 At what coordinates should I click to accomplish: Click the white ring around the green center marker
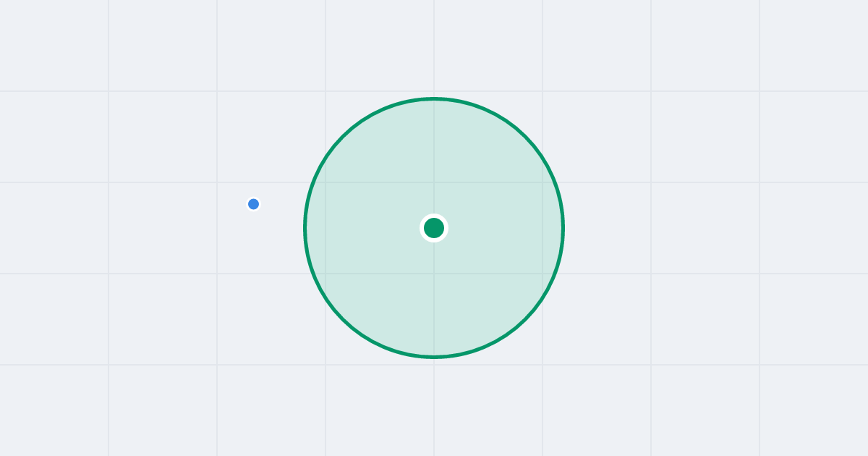(x=434, y=216)
